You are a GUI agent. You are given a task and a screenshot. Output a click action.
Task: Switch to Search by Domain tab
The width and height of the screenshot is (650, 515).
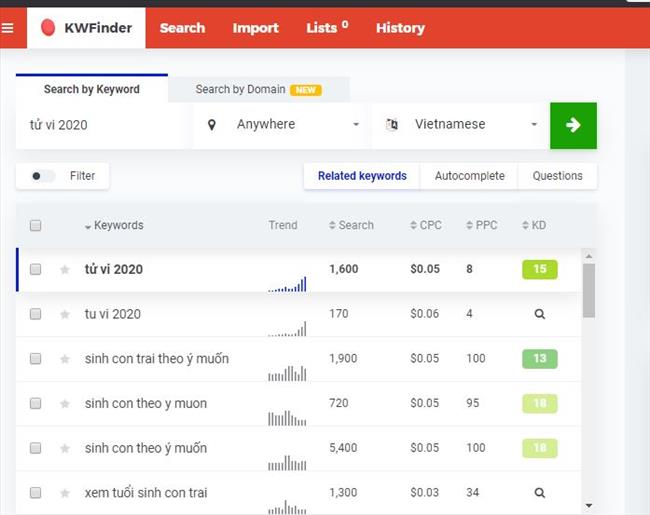click(259, 89)
